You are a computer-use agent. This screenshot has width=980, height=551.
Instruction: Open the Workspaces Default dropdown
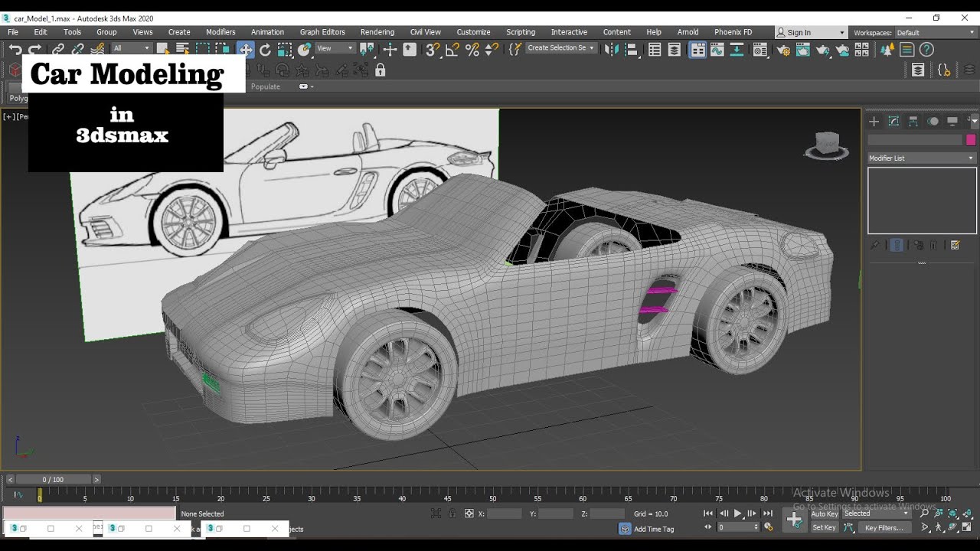936,33
